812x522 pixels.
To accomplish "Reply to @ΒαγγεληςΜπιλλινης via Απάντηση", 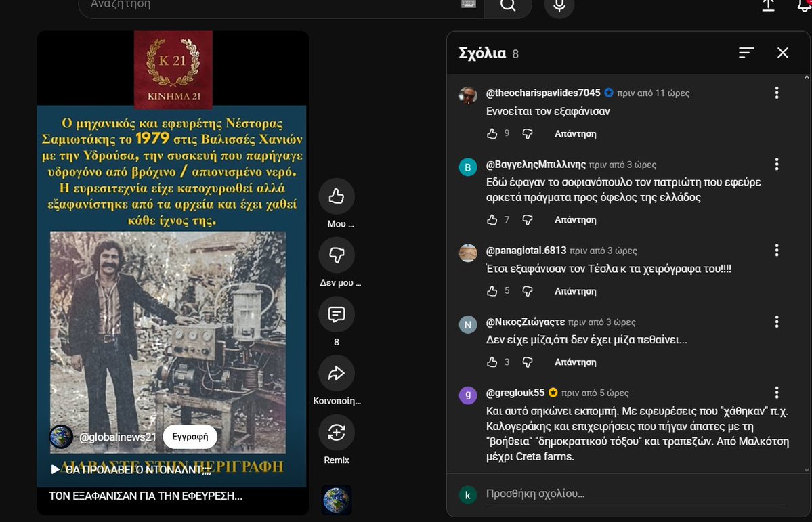I will point(576,219).
